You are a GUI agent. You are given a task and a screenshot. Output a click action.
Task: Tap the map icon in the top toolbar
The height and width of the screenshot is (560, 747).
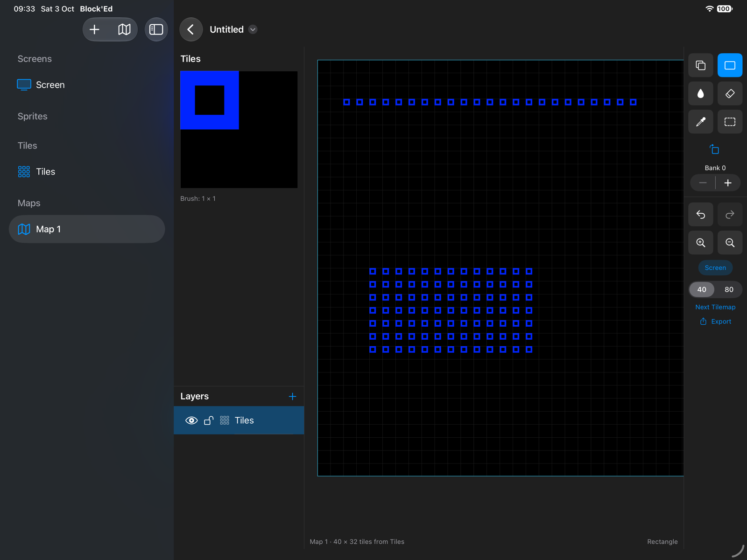tap(124, 29)
